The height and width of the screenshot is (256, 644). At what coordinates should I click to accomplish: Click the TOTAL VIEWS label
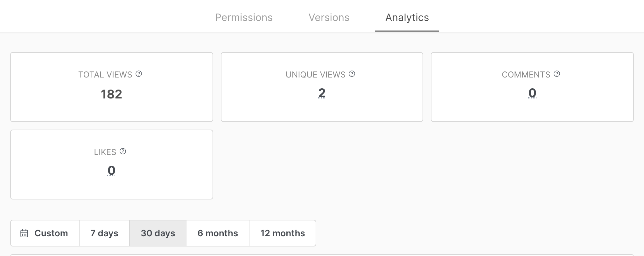tap(105, 75)
